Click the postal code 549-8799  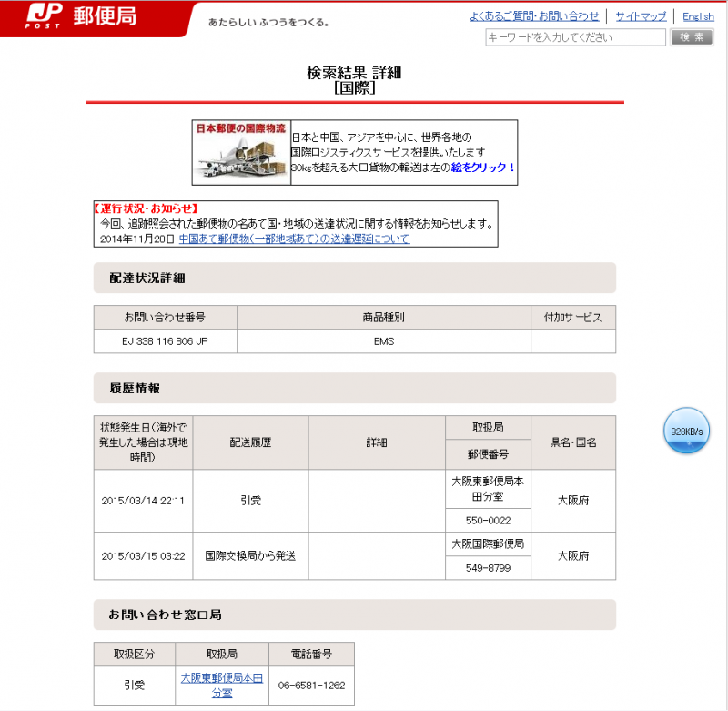pos(488,567)
